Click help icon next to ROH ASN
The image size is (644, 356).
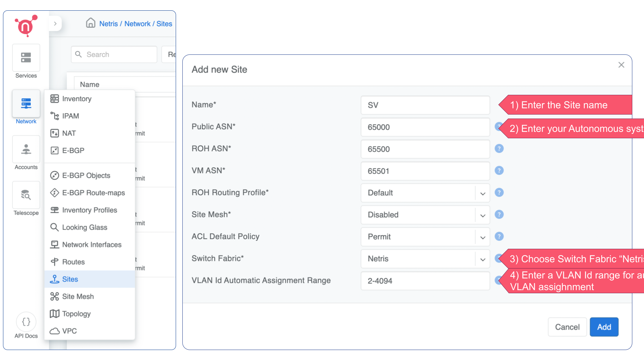tap(499, 149)
